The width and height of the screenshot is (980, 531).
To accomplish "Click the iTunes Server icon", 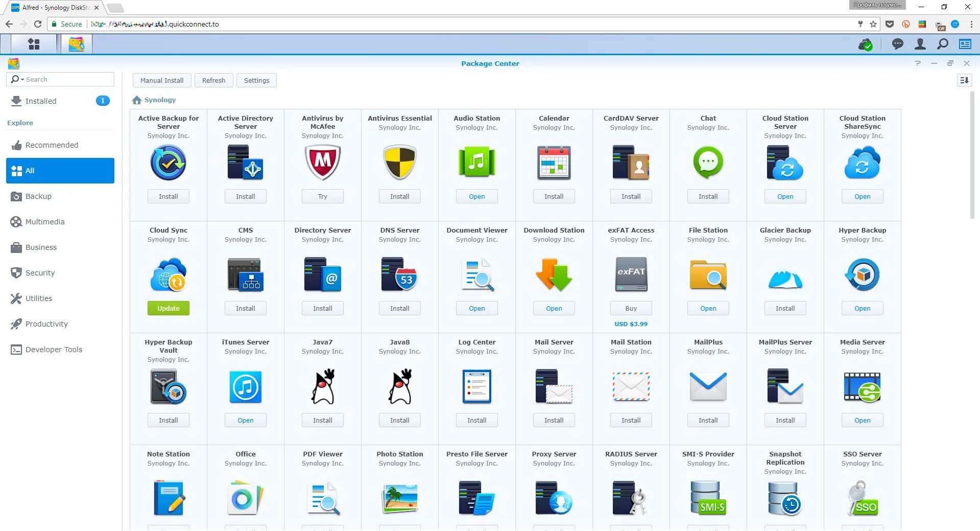I will [246, 387].
